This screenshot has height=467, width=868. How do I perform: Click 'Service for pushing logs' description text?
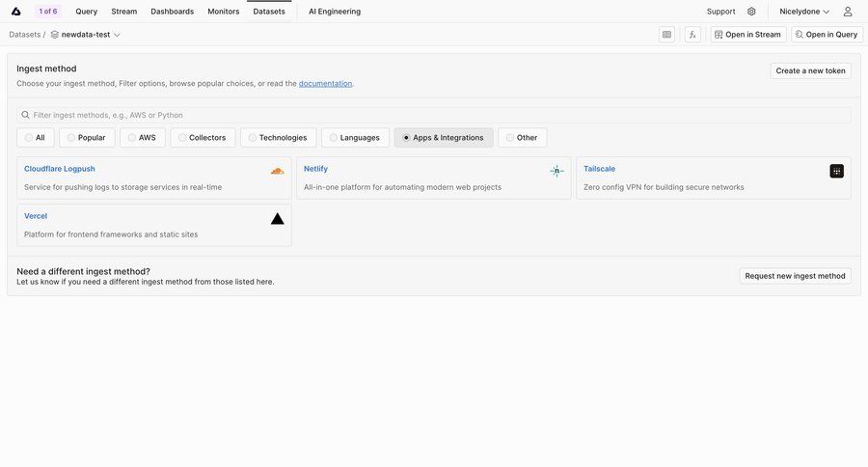point(122,187)
